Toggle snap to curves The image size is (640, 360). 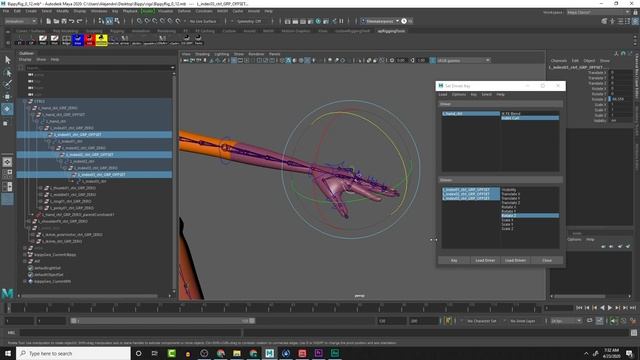tap(147, 21)
